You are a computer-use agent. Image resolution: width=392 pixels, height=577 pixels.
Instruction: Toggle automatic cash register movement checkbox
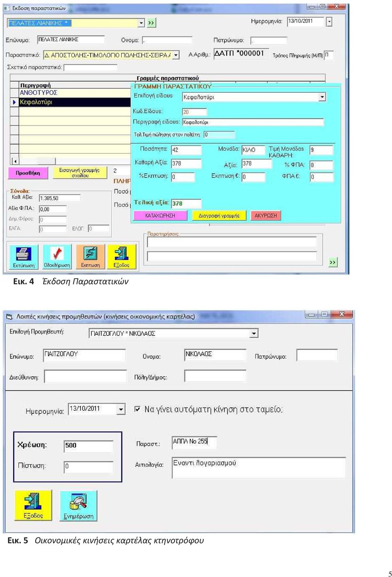[138, 409]
